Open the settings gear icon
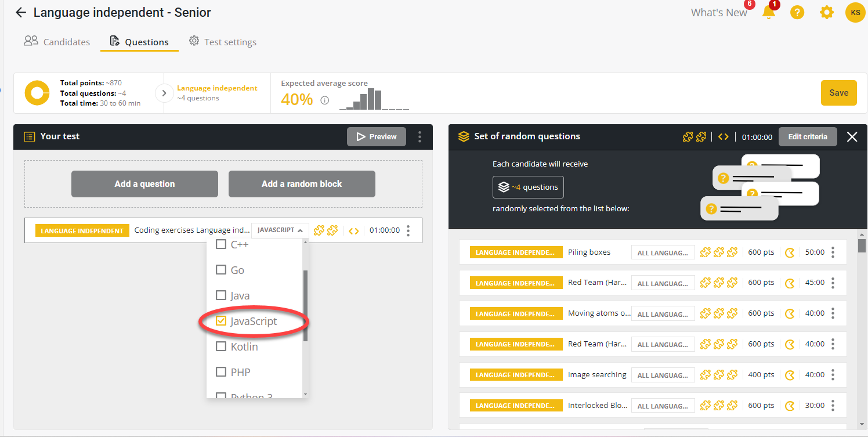The height and width of the screenshot is (437, 868). [x=826, y=13]
